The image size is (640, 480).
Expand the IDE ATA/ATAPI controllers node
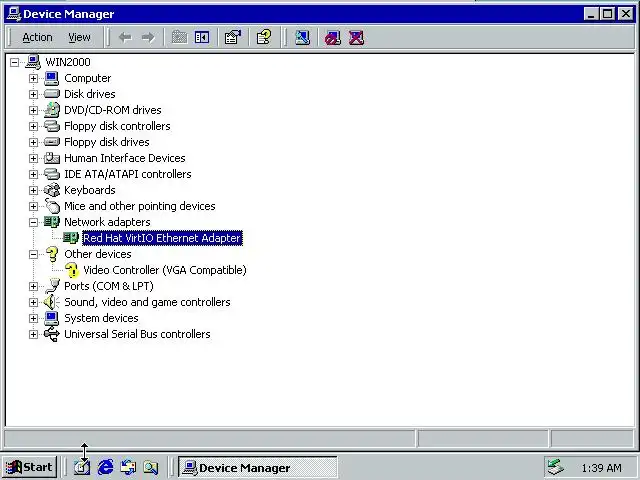pos(33,174)
